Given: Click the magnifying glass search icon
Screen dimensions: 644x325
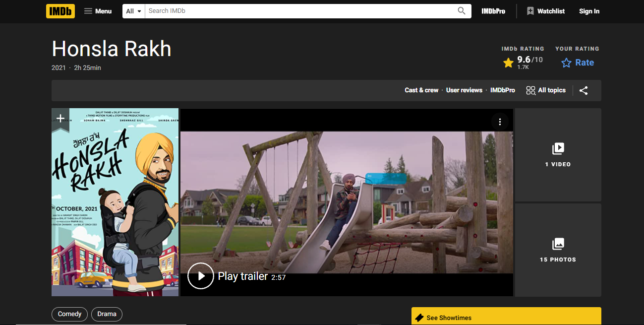Looking at the screenshot, I should click(462, 11).
